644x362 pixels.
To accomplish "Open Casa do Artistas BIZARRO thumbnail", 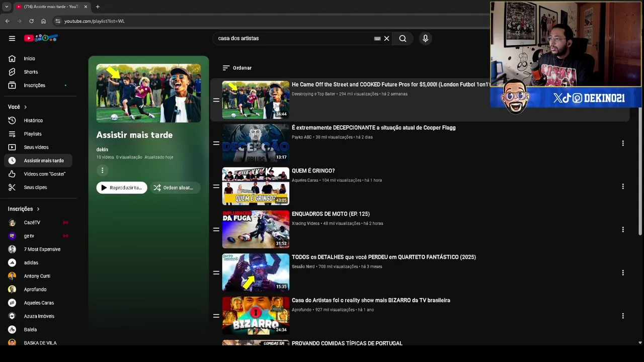I will tap(256, 316).
